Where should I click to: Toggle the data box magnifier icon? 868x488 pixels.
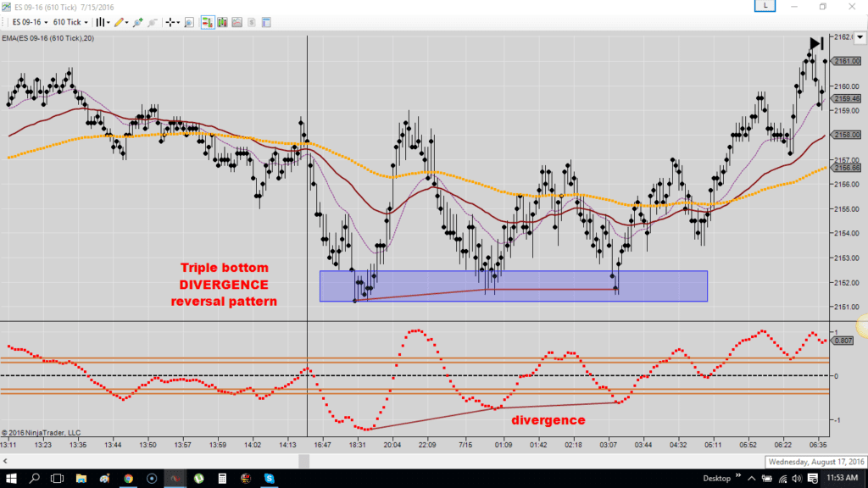pos(189,22)
